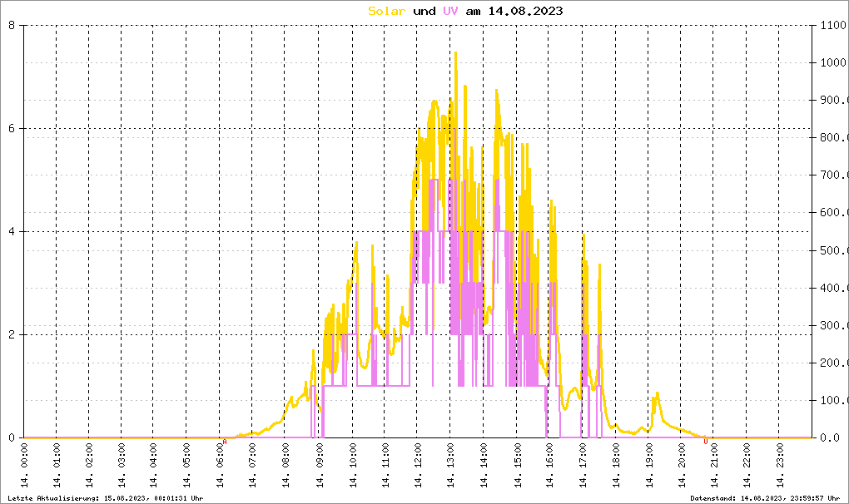Click the left axis value 2
849x504 pixels.
click(12, 334)
